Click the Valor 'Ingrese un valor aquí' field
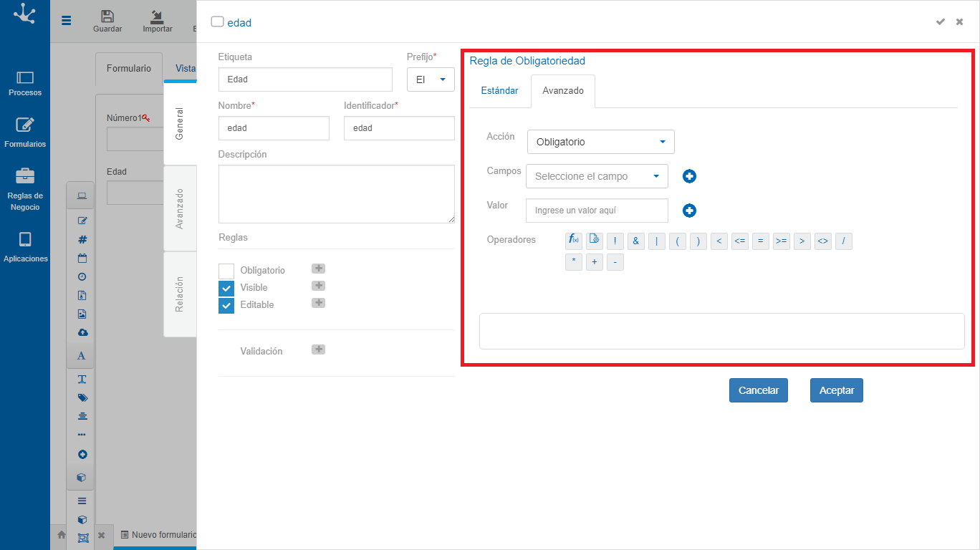Screen dimensions: 980x550 (597, 211)
